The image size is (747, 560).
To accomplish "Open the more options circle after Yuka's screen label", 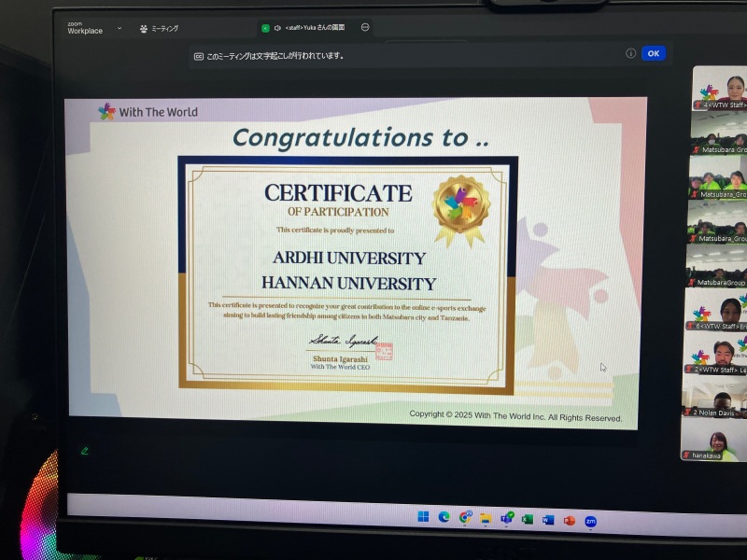I will [365, 27].
